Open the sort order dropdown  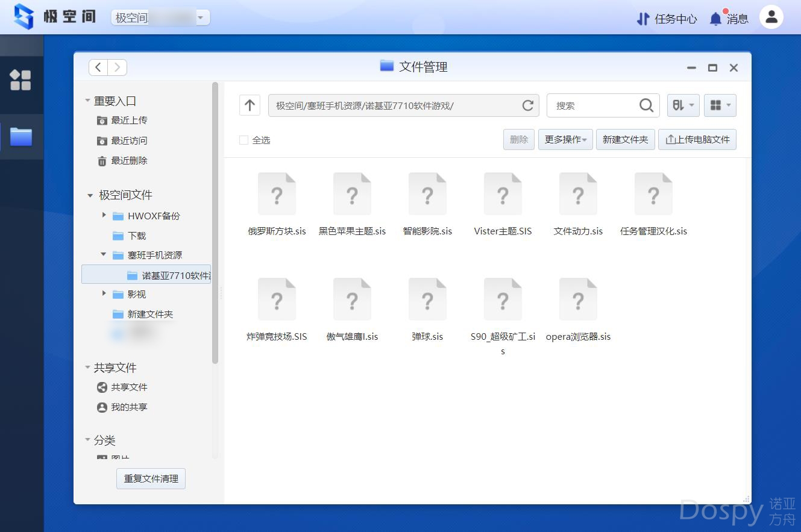coord(683,105)
